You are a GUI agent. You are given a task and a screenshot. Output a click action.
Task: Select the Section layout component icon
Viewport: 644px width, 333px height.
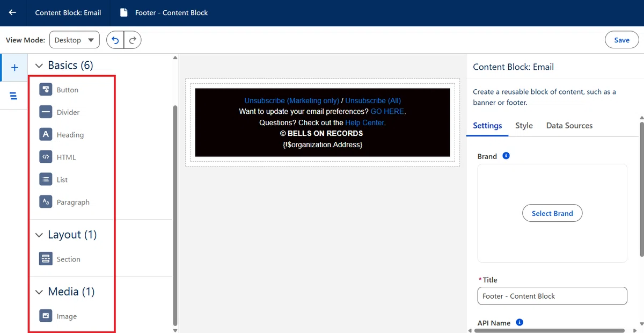pyautogui.click(x=46, y=259)
